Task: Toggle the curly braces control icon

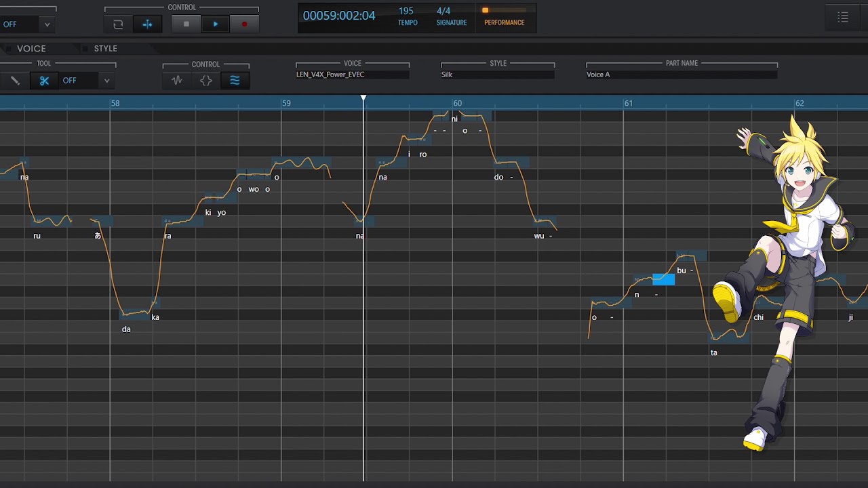Action: pyautogui.click(x=206, y=81)
